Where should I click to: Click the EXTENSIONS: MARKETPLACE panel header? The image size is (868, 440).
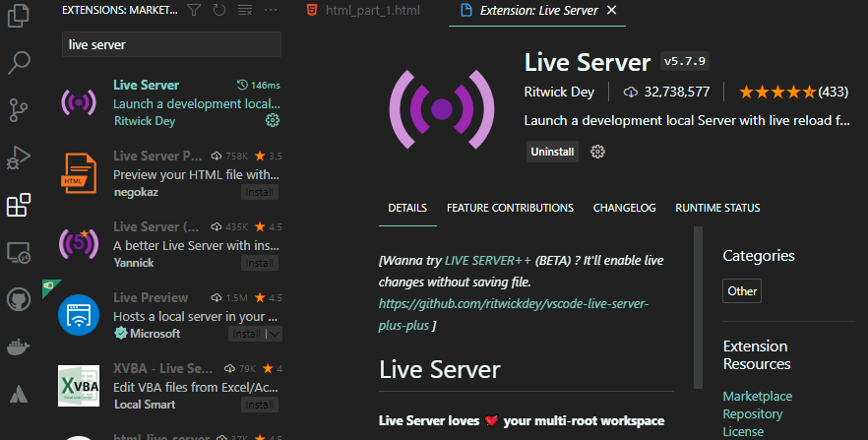tap(120, 10)
